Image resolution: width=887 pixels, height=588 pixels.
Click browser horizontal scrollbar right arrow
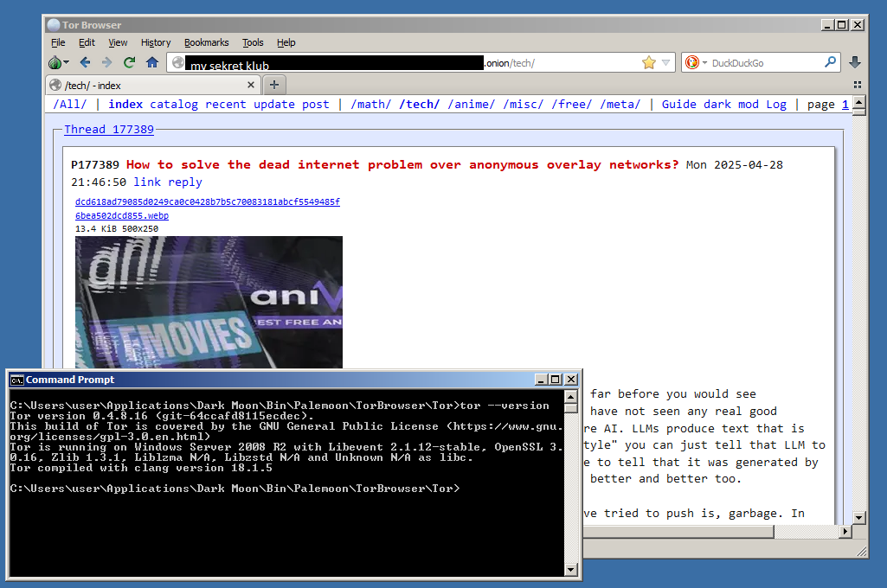tap(845, 532)
